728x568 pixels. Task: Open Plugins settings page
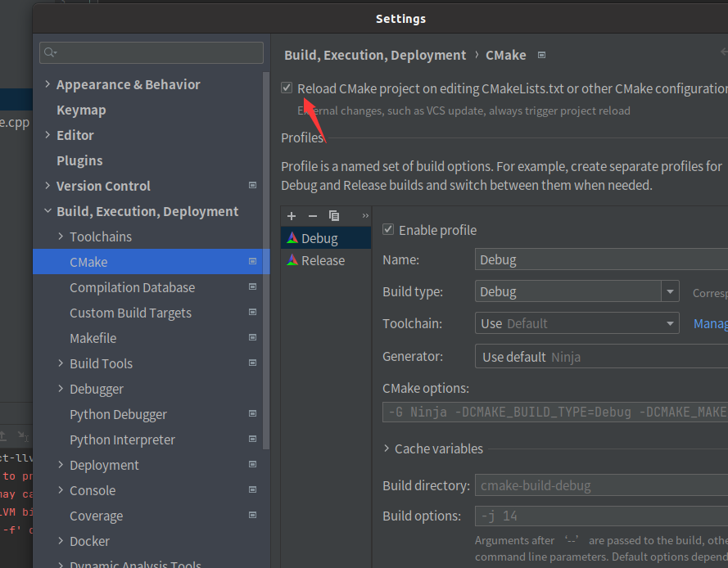(79, 160)
